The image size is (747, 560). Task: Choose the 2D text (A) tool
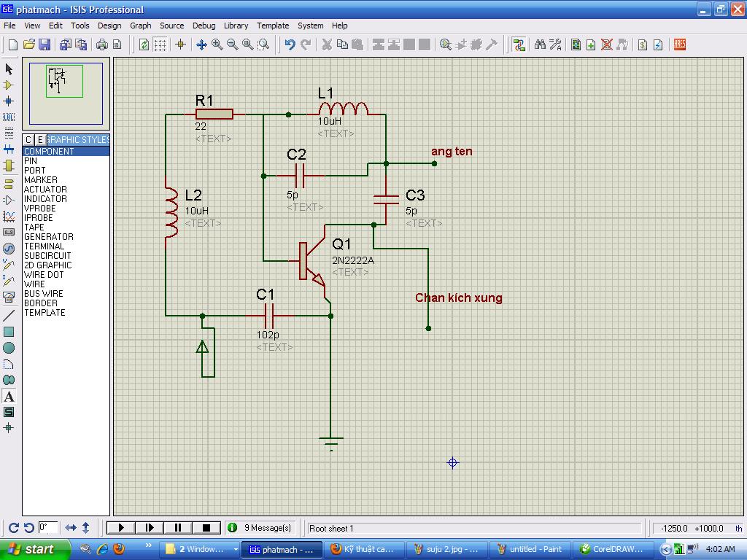(x=9, y=397)
